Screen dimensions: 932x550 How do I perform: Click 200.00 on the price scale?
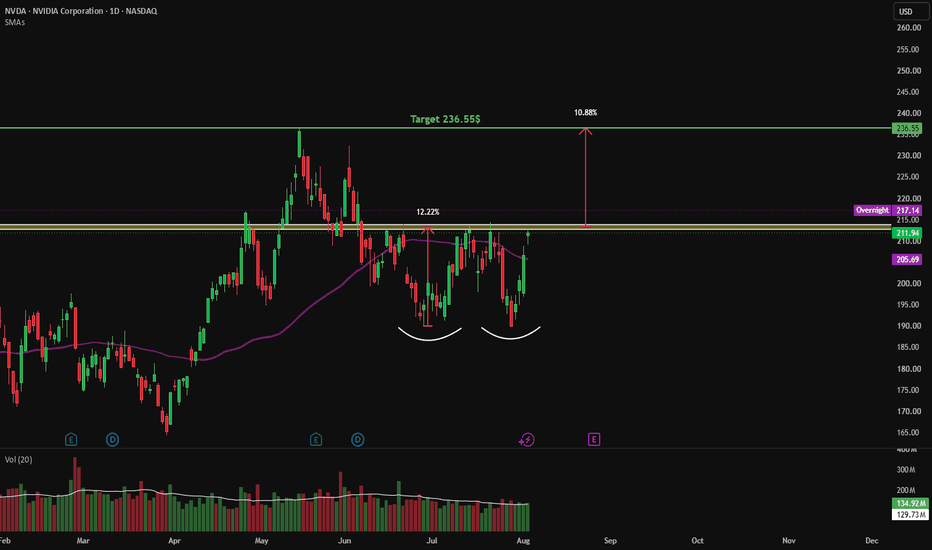point(908,284)
